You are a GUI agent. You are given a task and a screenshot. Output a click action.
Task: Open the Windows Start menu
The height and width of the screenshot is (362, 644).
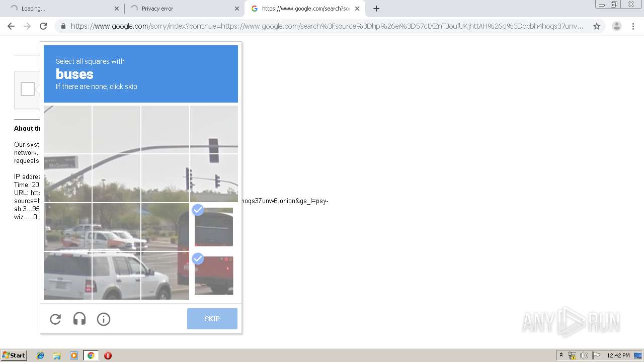tap(14, 355)
